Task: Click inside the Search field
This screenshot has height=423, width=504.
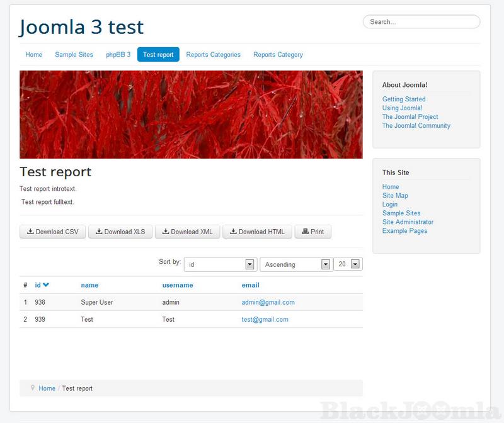Action: click(421, 22)
